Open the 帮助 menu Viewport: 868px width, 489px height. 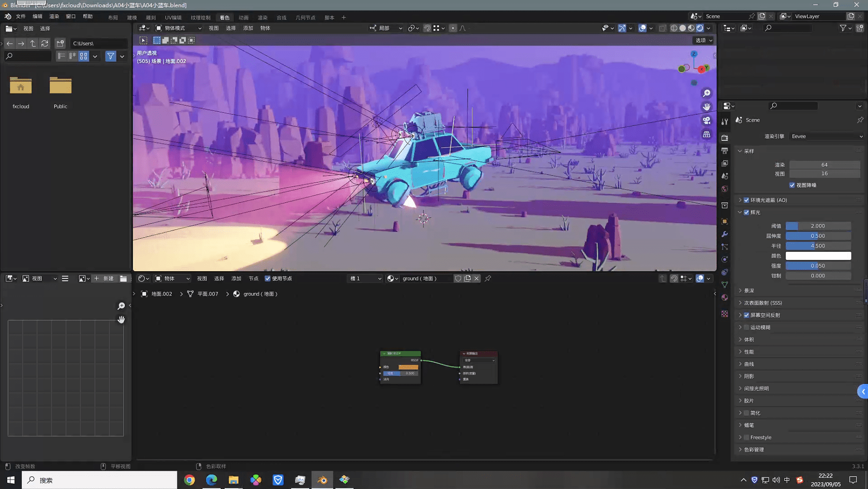pyautogui.click(x=88, y=16)
